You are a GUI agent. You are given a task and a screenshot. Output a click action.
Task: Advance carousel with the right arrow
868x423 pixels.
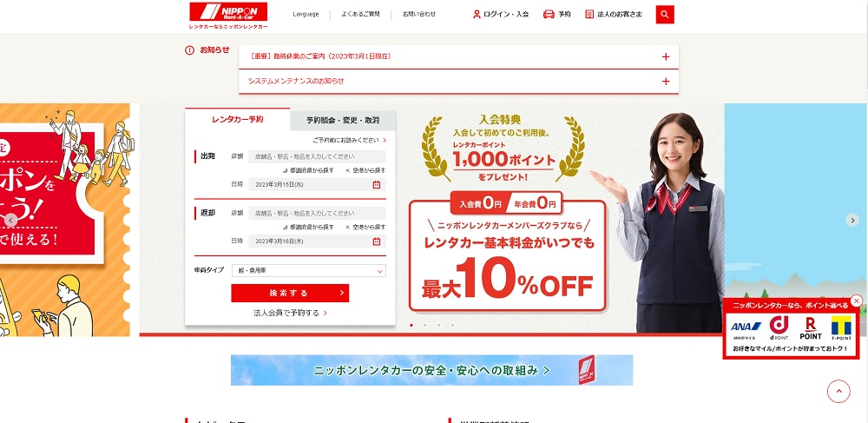click(x=852, y=220)
